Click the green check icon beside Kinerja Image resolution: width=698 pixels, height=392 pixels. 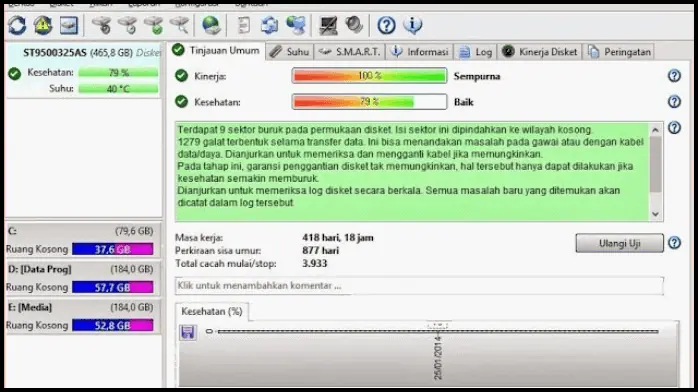[x=181, y=76]
